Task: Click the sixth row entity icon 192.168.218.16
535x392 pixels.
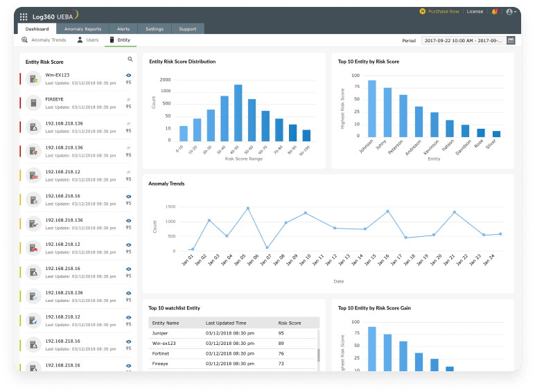Action: (33, 199)
